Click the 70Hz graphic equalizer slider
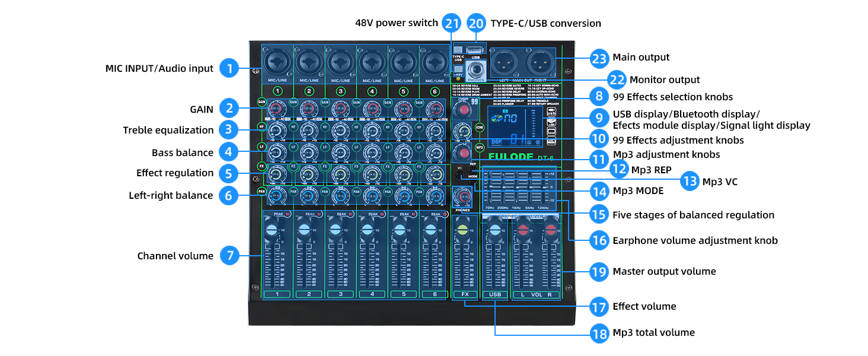 pos(490,187)
